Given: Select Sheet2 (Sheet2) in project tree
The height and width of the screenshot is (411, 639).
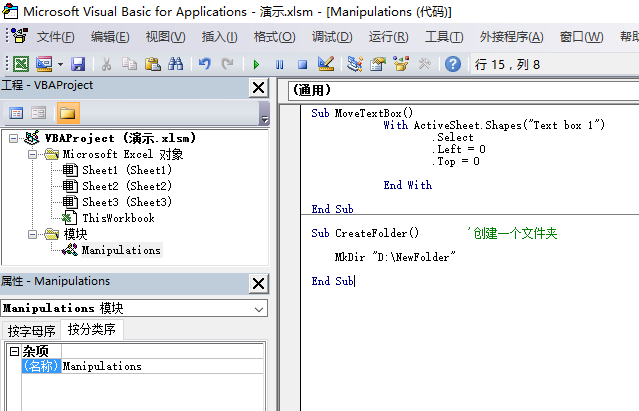Looking at the screenshot, I should 127,186.
